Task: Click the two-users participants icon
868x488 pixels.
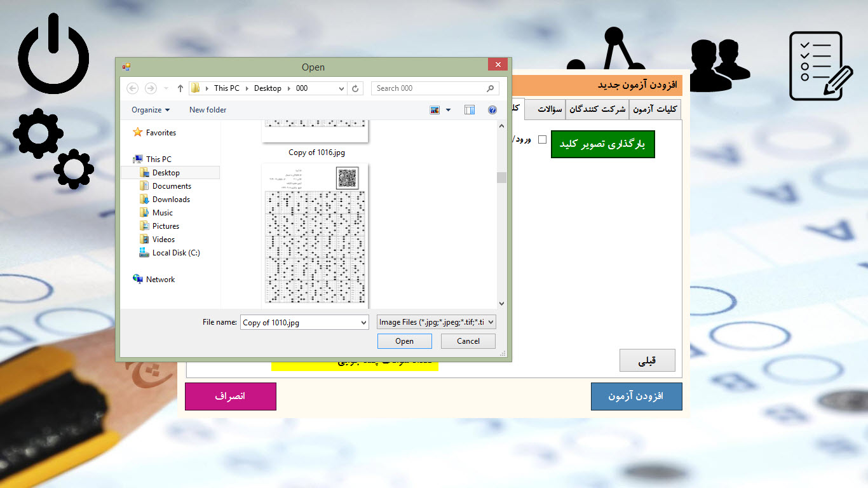Action: 719,65
